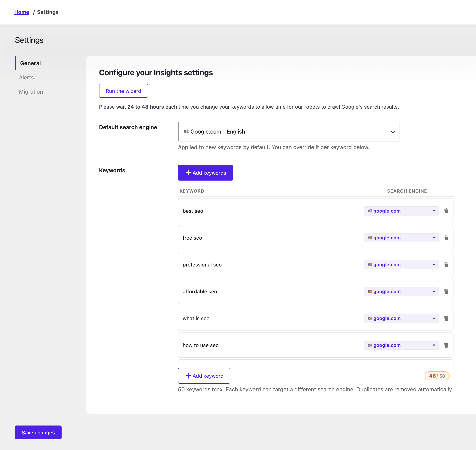
Task: Remove 'professional seo' using its trash icon
Action: 446,265
